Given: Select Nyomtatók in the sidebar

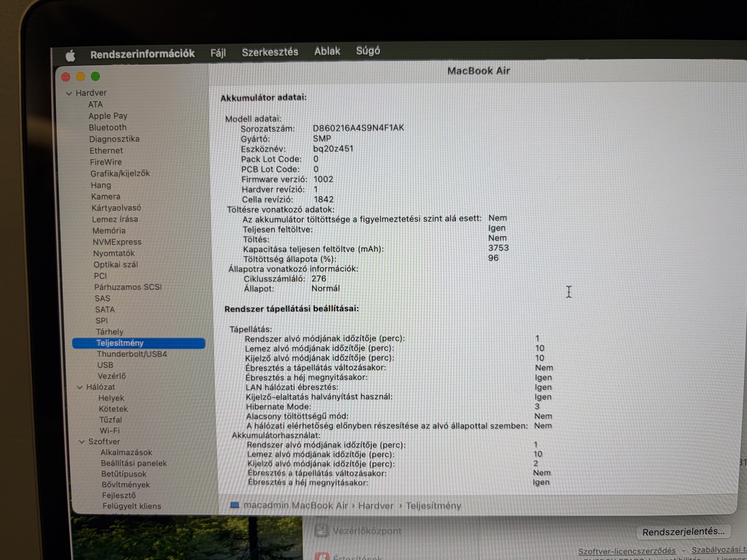Looking at the screenshot, I should (114, 253).
